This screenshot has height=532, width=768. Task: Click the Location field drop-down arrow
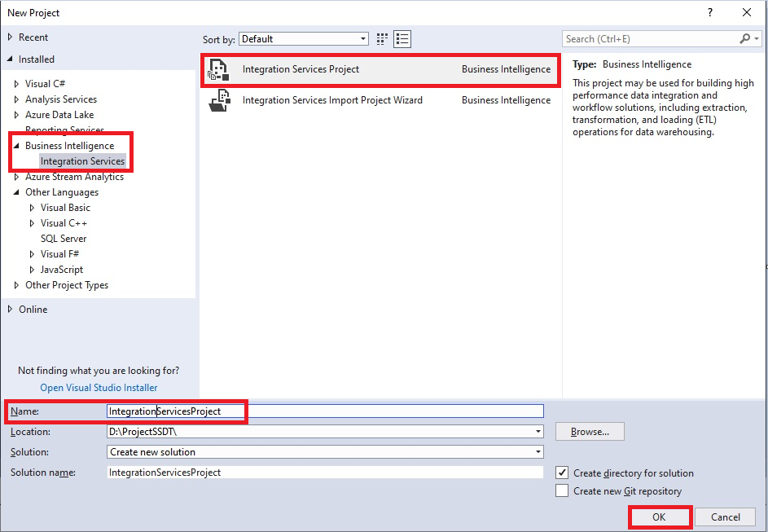pyautogui.click(x=538, y=432)
